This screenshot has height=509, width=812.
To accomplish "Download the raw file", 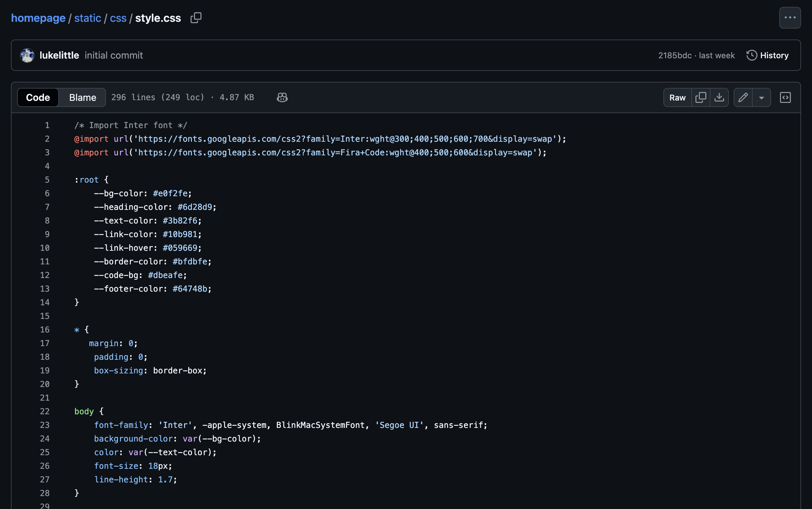I will (x=719, y=97).
